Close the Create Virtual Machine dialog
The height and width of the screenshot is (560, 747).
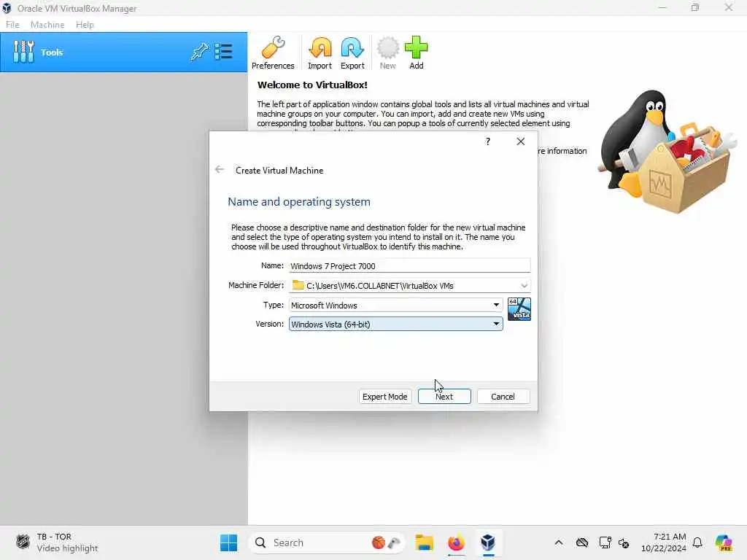(521, 141)
